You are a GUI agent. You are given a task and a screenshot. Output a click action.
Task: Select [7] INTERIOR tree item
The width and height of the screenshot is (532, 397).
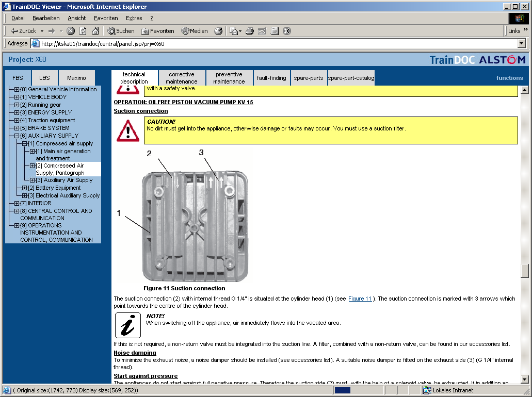click(35, 203)
